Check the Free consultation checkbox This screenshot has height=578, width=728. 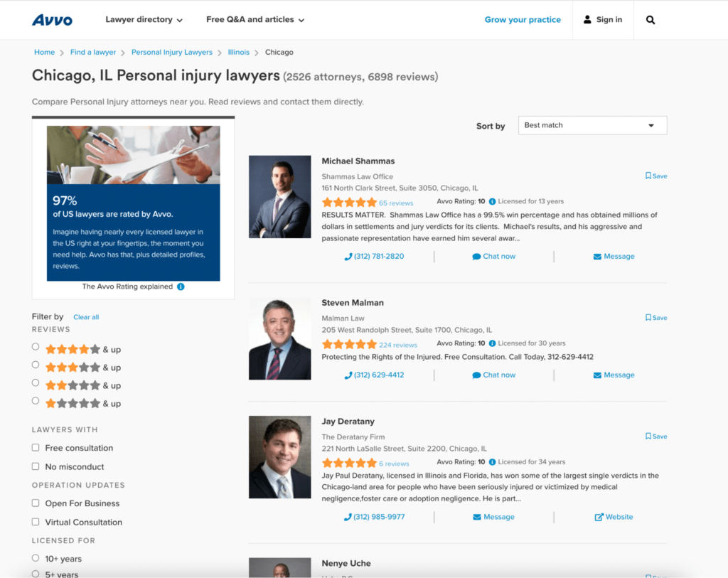(x=36, y=448)
